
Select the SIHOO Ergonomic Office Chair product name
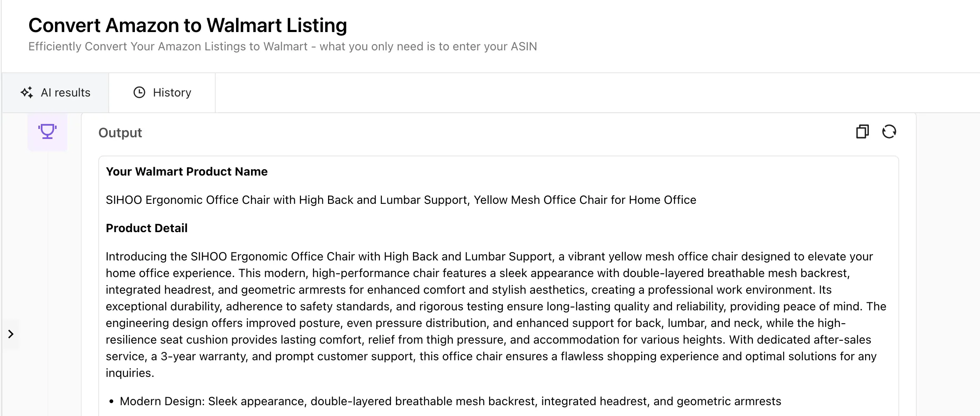pos(400,200)
